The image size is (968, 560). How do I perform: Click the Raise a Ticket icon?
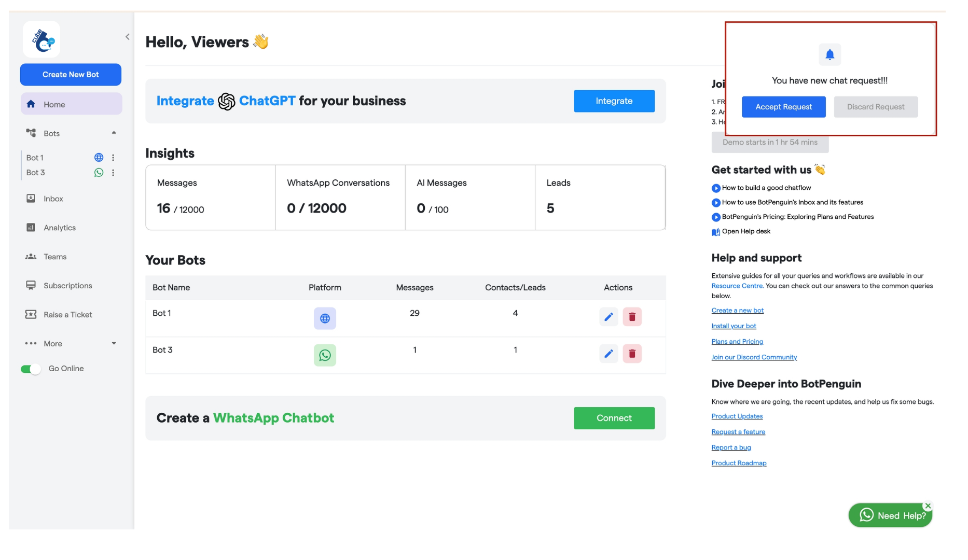(x=31, y=315)
